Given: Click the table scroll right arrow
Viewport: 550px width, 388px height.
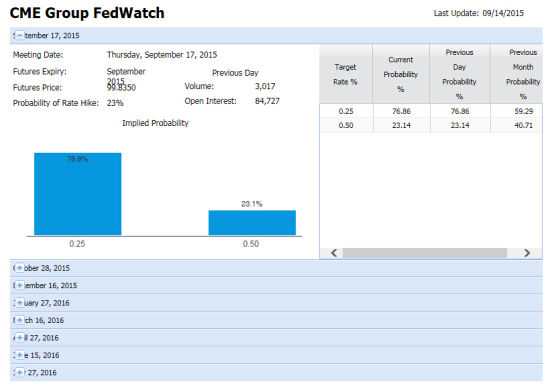Looking at the screenshot, I should point(526,253).
